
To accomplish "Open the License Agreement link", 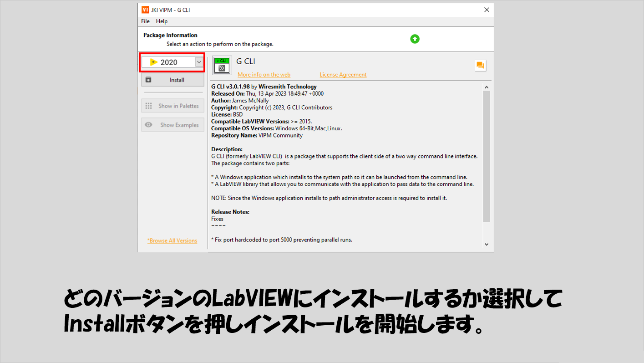I will 343,75.
